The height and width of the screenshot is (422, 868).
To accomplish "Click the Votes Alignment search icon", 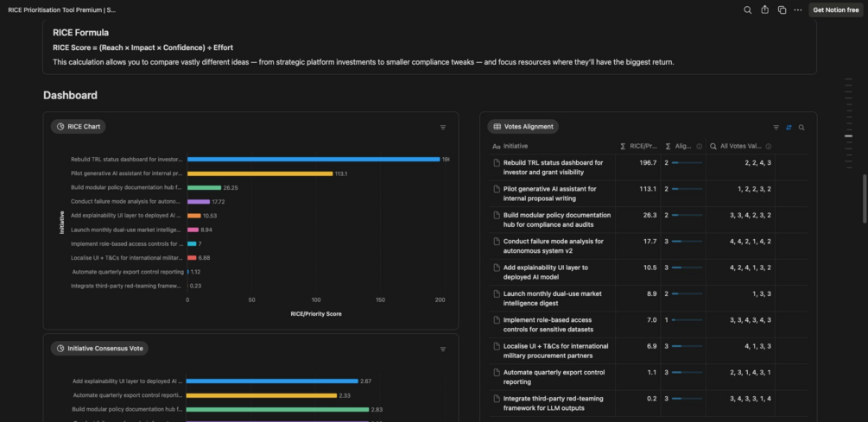I will [x=801, y=127].
